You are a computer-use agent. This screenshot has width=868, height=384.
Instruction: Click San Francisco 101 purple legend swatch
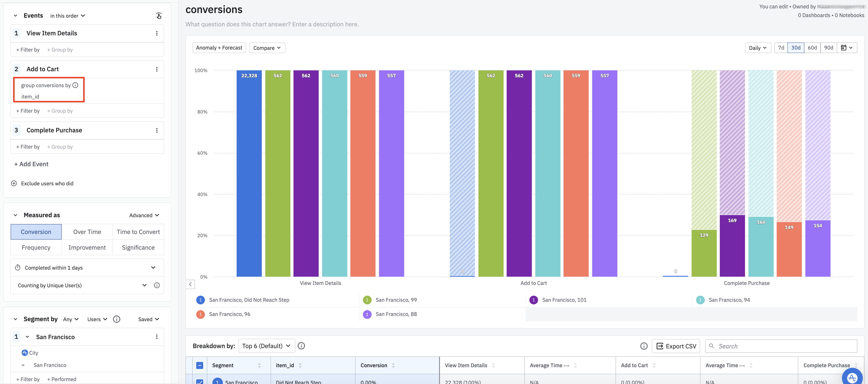coord(533,300)
